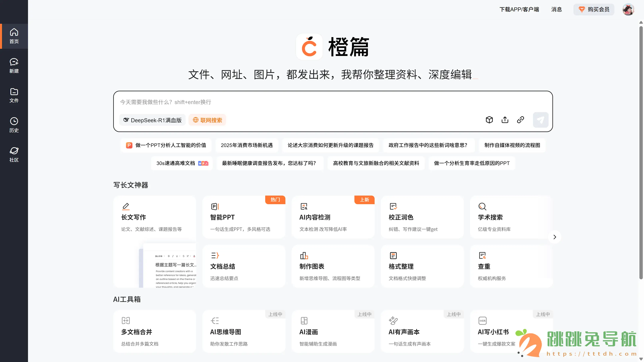This screenshot has height=362, width=644.
Task: Click 智能PPT card icon
Action: (215, 206)
